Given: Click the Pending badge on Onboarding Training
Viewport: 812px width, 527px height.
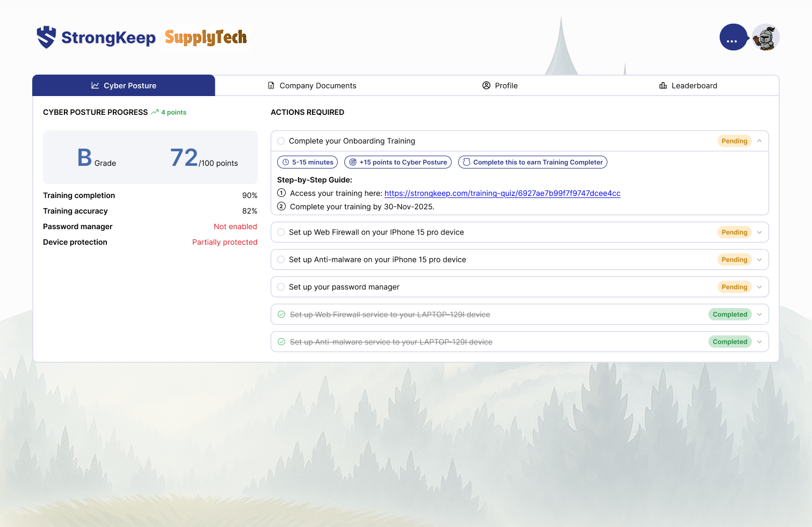Looking at the screenshot, I should pyautogui.click(x=734, y=141).
